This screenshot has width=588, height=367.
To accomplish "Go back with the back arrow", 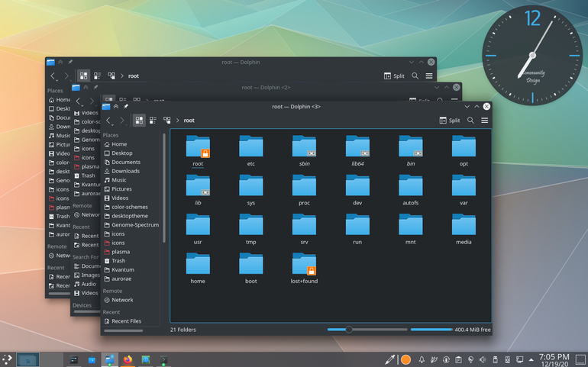I will (x=108, y=121).
